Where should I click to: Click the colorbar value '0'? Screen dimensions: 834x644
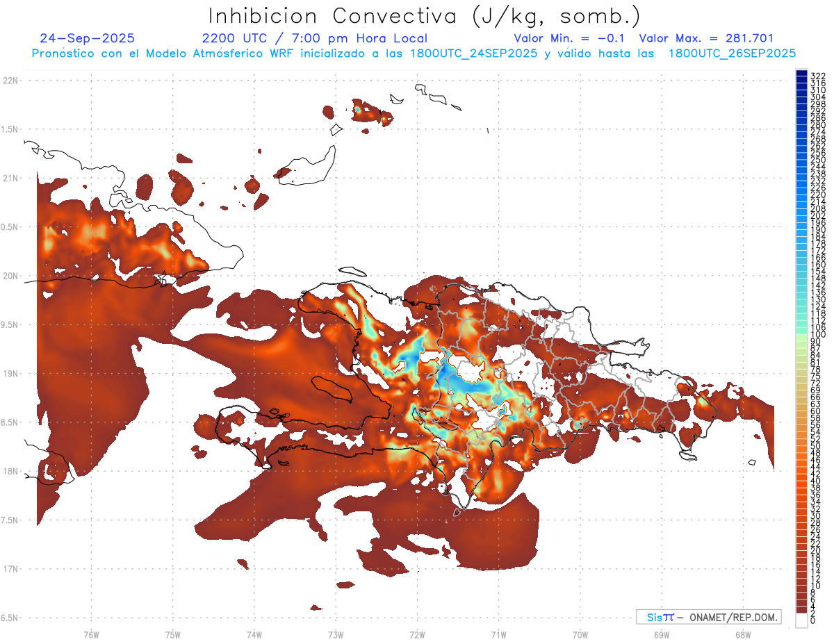coord(812,620)
